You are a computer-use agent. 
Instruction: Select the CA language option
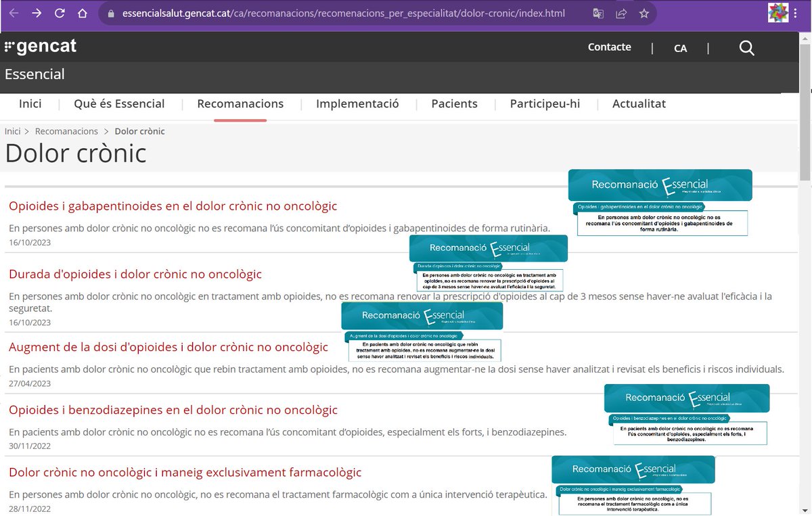tap(681, 48)
